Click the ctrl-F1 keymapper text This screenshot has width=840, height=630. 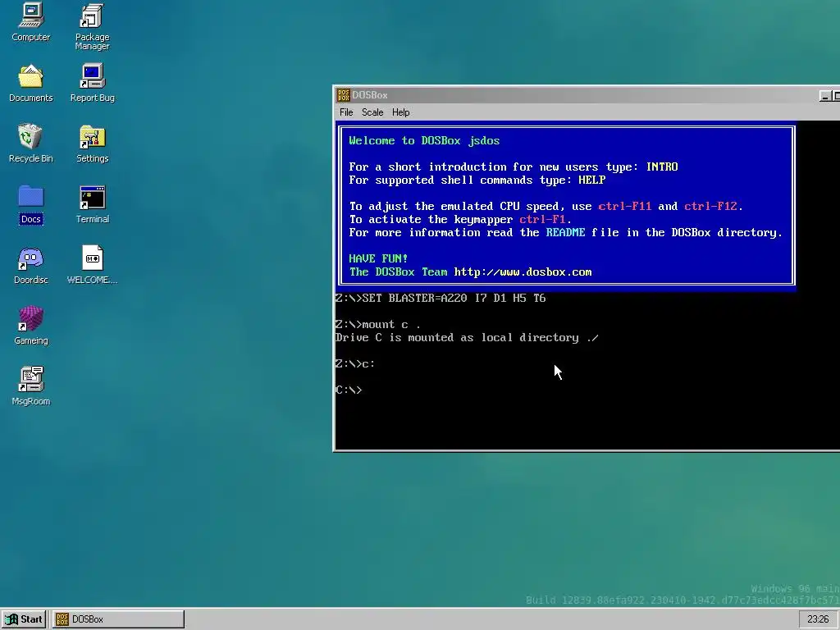[x=543, y=220]
